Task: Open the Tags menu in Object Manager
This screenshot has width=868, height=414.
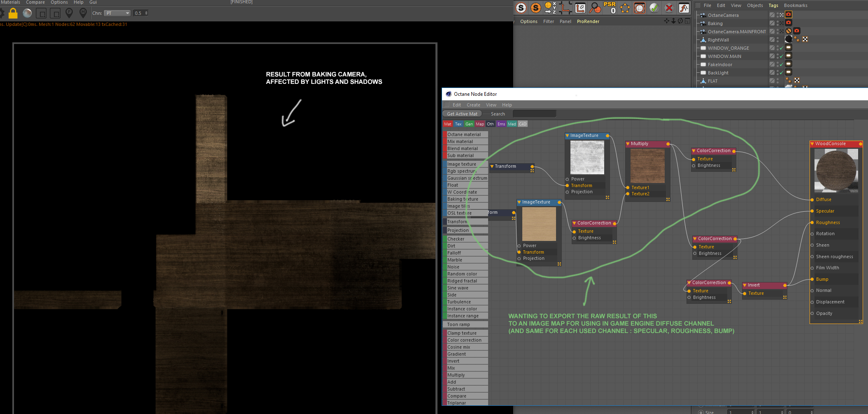Action: point(773,5)
